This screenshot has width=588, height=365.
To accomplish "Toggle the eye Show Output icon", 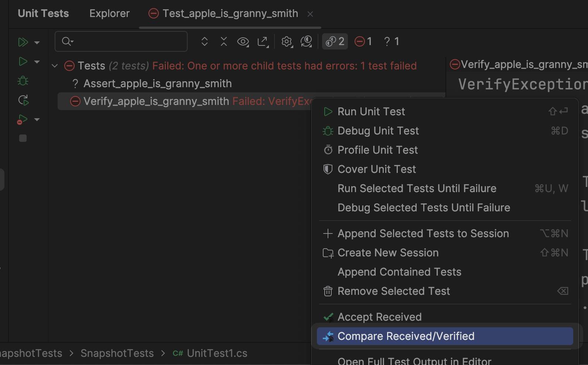I will point(243,41).
